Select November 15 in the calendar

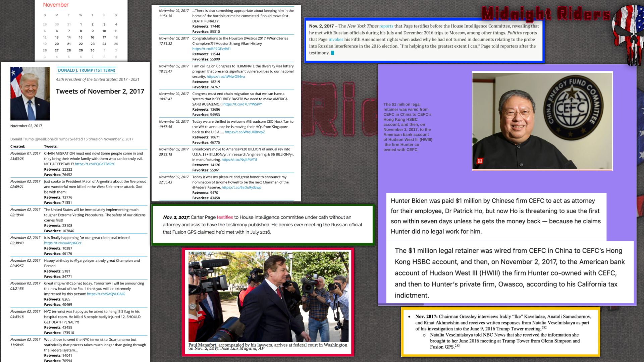80,38
